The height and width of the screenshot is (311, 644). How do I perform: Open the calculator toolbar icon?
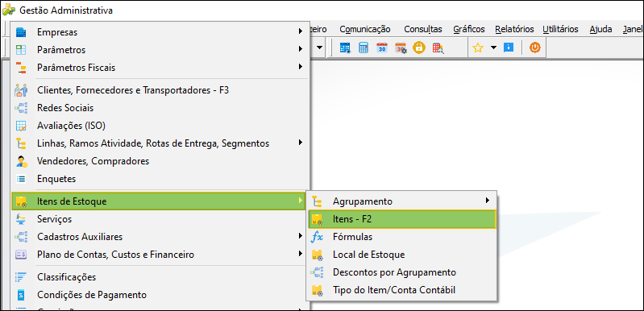364,48
